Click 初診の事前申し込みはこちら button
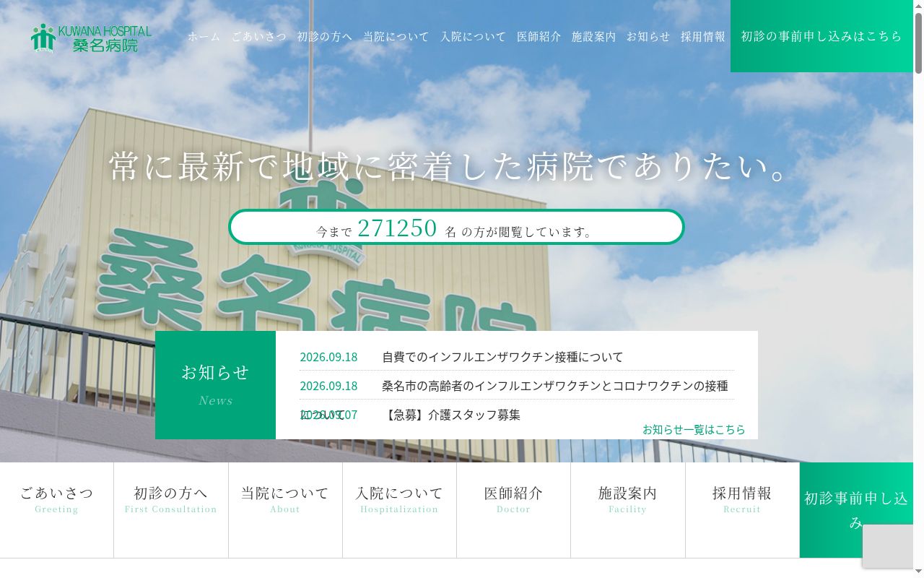The width and height of the screenshot is (924, 578). click(x=821, y=36)
